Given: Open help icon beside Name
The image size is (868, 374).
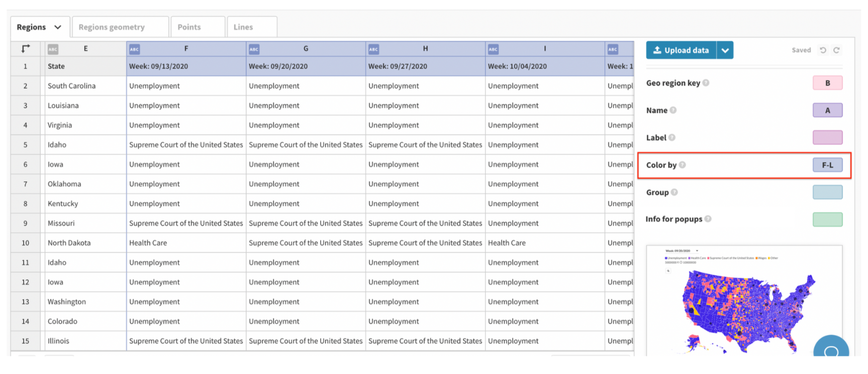Looking at the screenshot, I should (x=673, y=110).
